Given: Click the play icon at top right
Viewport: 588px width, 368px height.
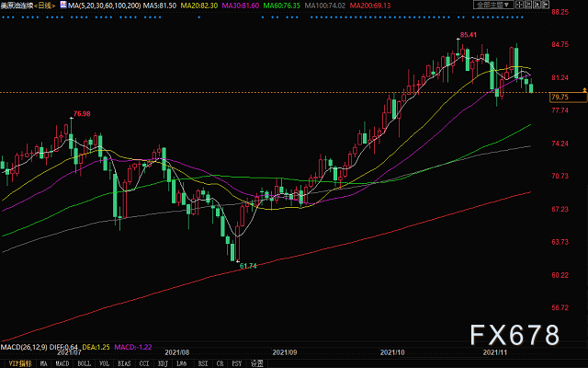Looking at the screenshot, I should click(x=537, y=5).
